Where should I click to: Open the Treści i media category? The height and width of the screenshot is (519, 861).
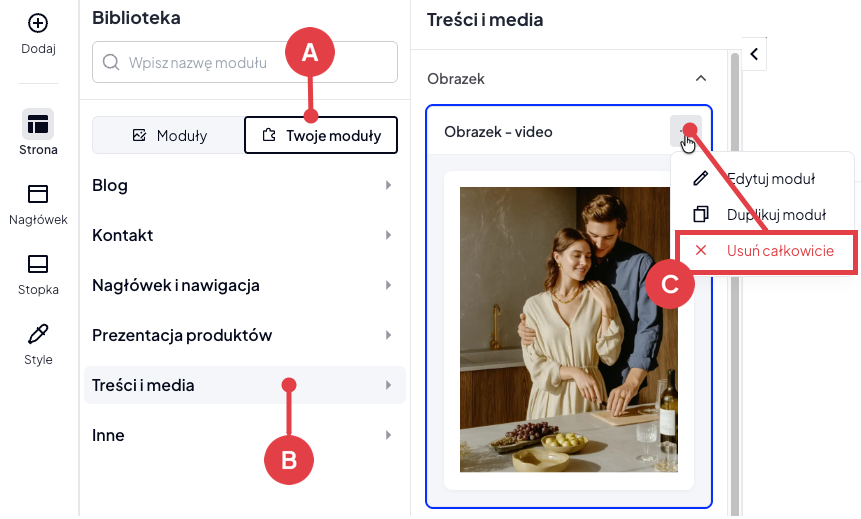[x=245, y=385]
